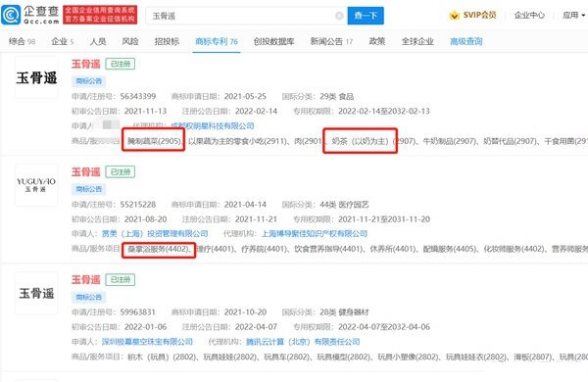Open 企业中心

click(x=529, y=15)
